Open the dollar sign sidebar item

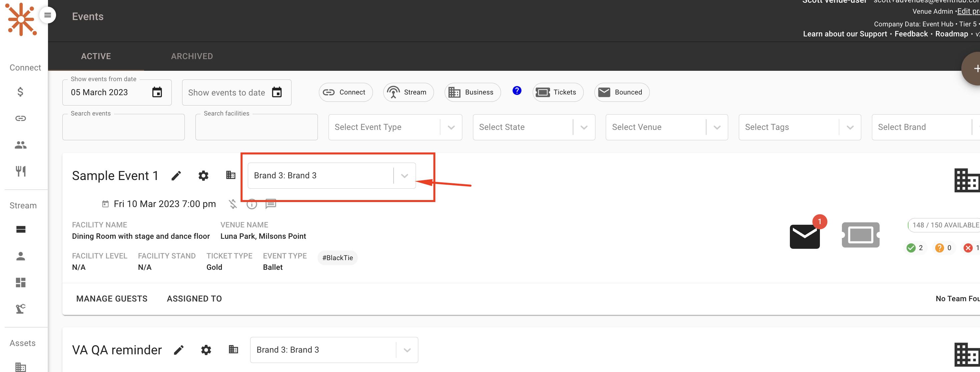point(21,92)
